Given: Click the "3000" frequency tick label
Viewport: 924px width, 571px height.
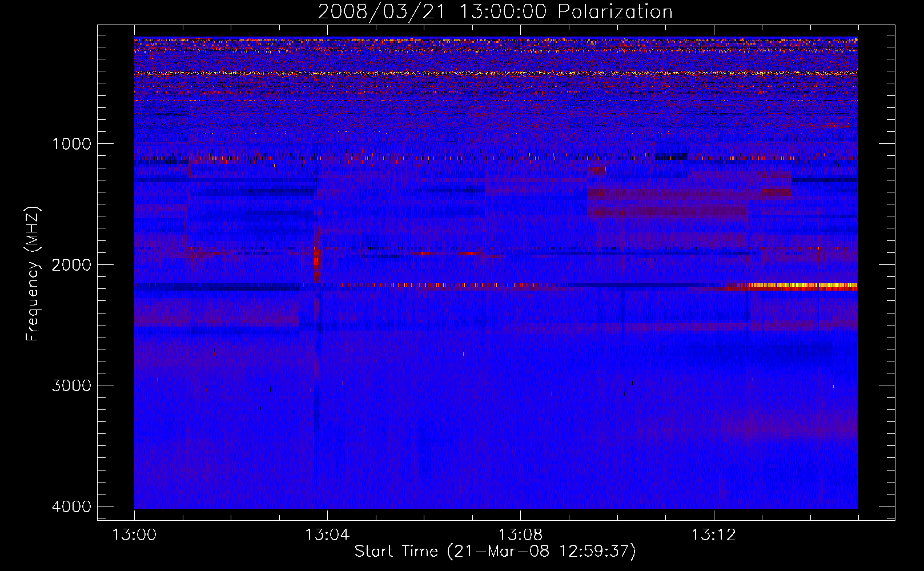Looking at the screenshot, I should click(71, 385).
